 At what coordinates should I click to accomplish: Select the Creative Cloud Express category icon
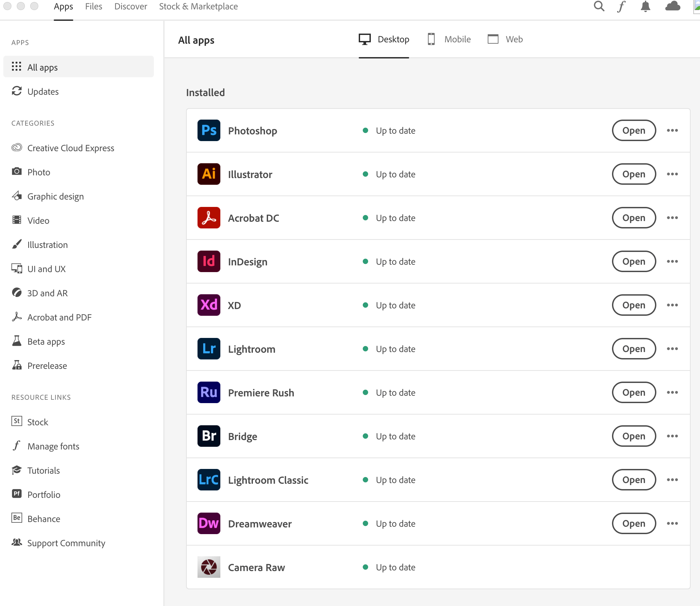click(x=16, y=148)
